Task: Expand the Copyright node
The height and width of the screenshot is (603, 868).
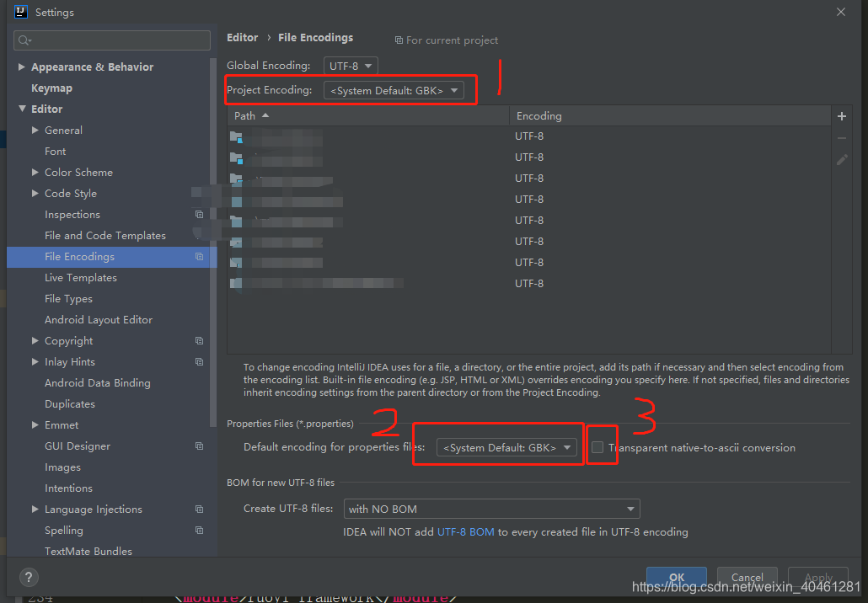Action: point(35,341)
